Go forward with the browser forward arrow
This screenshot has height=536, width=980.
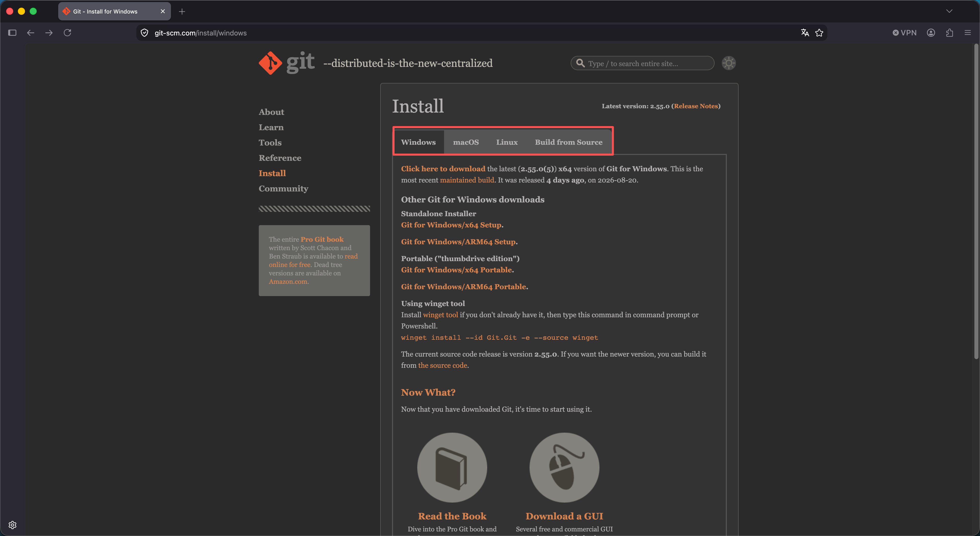tap(49, 33)
